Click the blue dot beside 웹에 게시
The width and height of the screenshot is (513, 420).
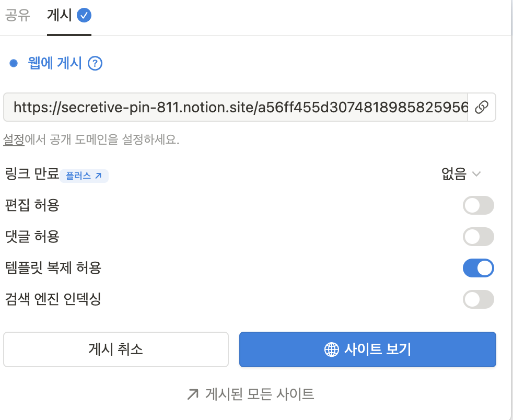(x=14, y=63)
